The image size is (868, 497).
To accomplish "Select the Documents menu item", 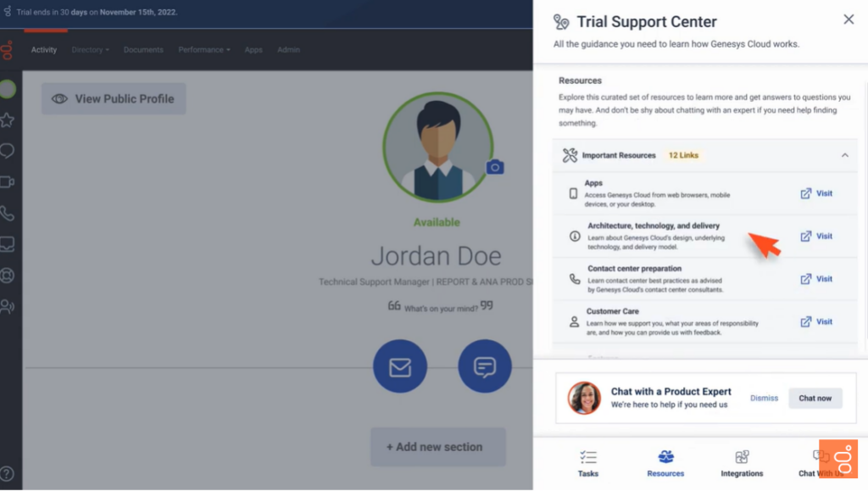I will click(143, 50).
